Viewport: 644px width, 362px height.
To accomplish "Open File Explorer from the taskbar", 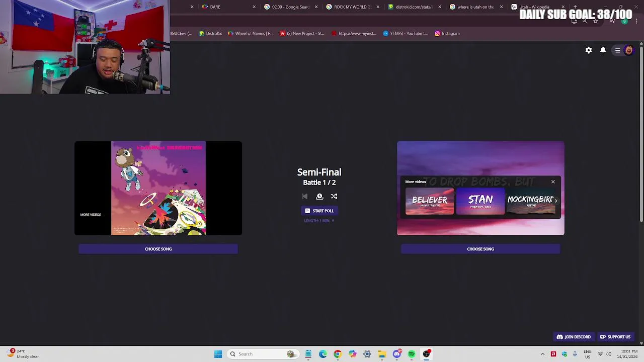I will tap(382, 354).
